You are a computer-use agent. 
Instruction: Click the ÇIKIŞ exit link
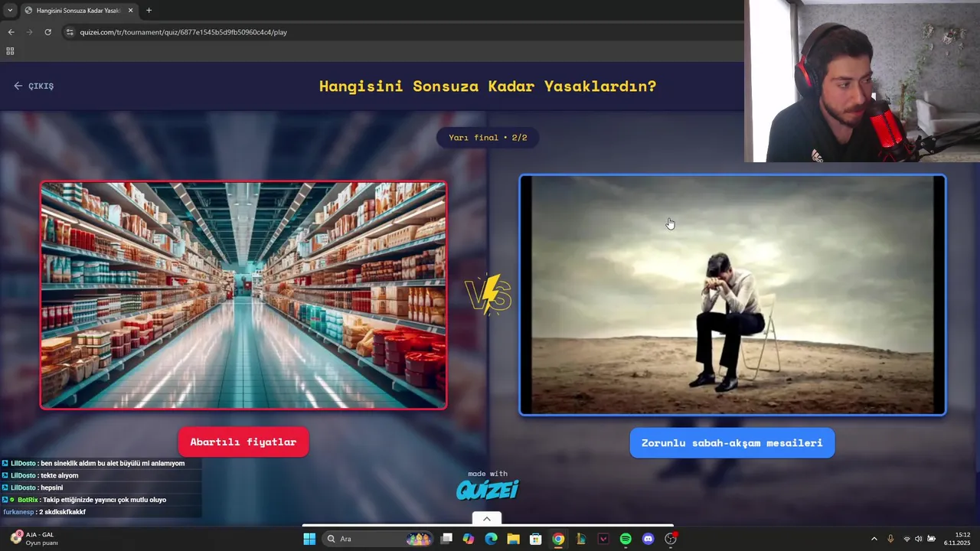34,86
